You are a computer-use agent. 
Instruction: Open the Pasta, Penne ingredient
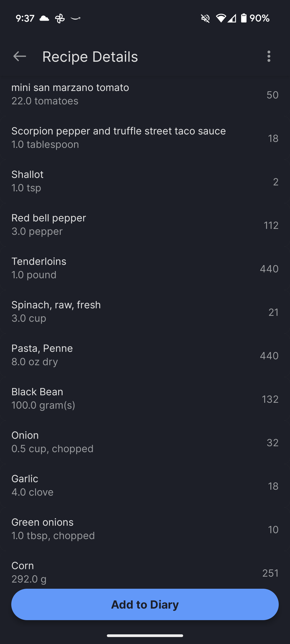point(145,355)
